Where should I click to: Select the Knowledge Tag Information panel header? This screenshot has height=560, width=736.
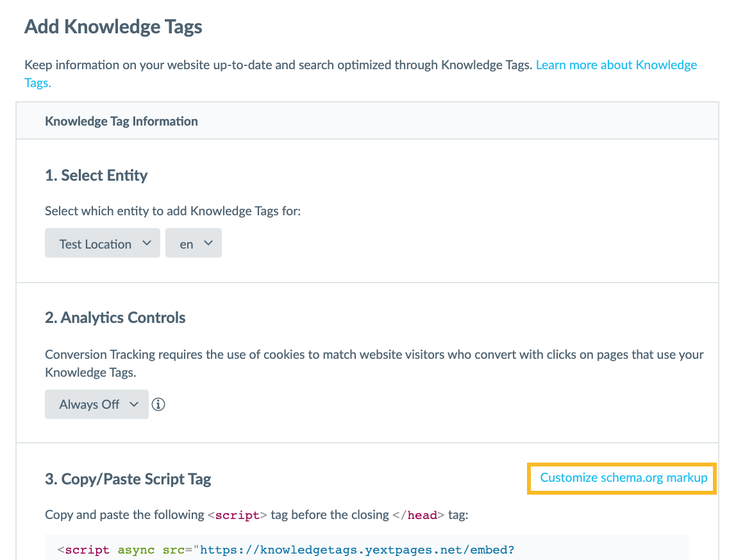tap(367, 121)
